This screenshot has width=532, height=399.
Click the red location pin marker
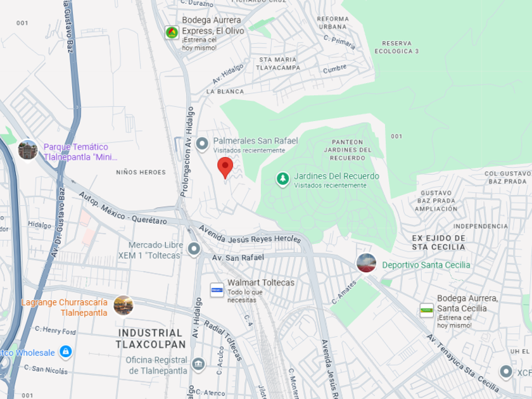click(225, 168)
